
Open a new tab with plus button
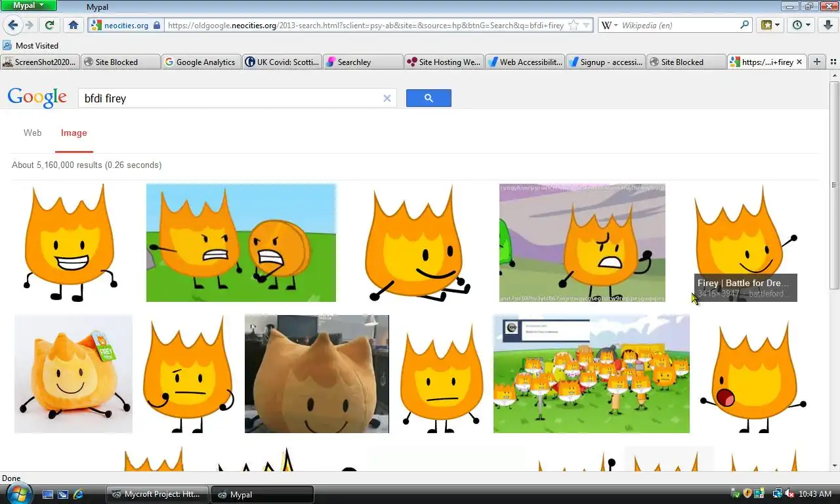pos(817,62)
